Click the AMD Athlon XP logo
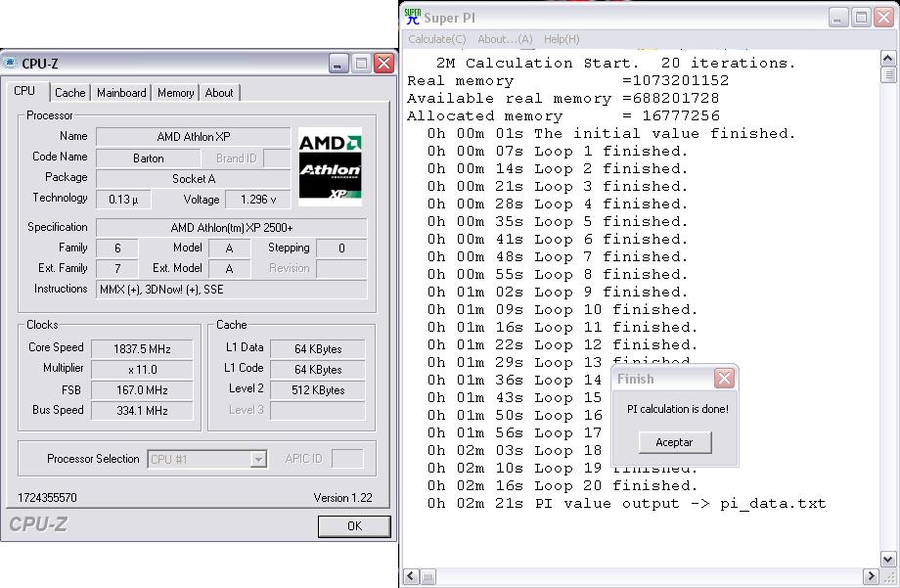 point(330,167)
